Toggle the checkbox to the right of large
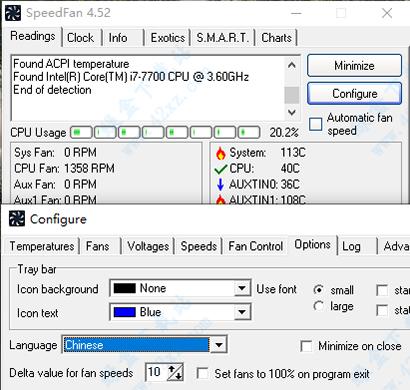 pos(382,311)
